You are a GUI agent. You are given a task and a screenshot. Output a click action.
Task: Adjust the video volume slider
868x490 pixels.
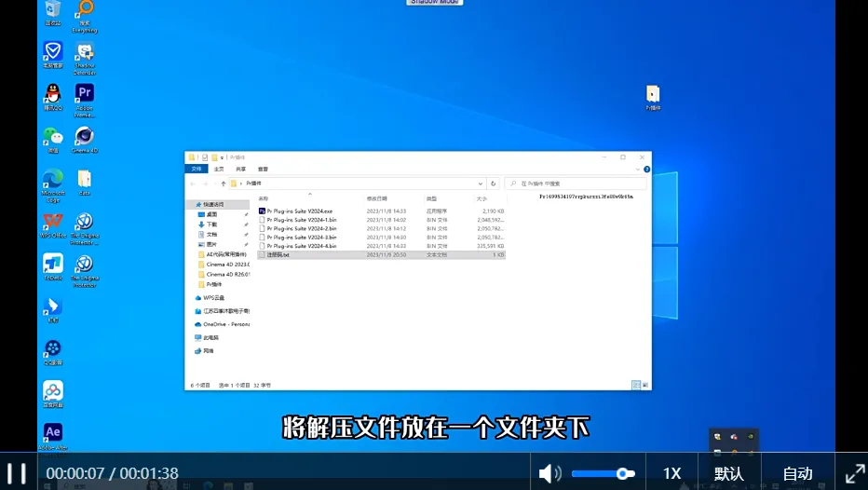pos(603,473)
